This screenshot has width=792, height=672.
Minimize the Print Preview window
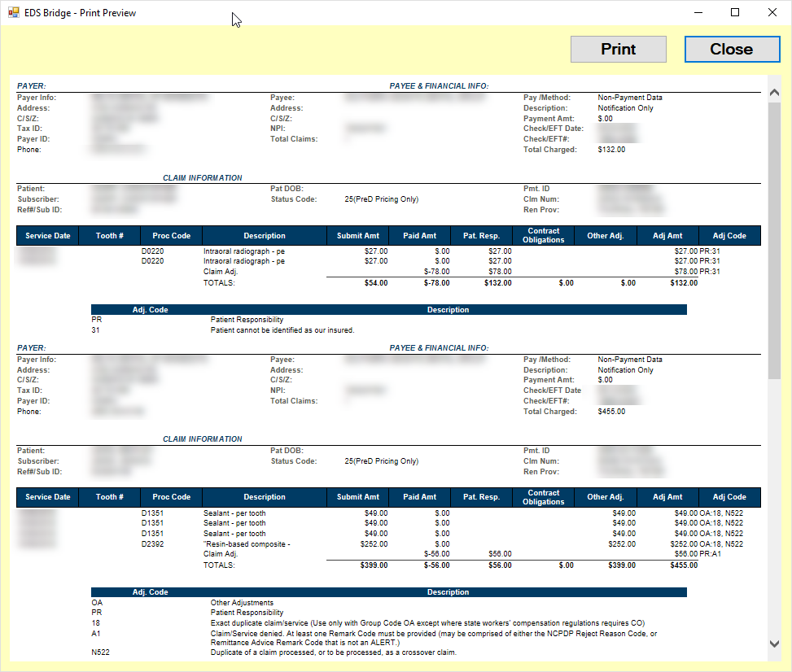coord(698,13)
